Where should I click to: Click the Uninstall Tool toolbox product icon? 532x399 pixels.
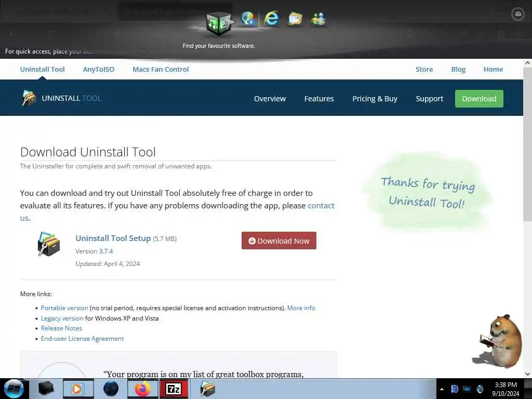(x=49, y=244)
